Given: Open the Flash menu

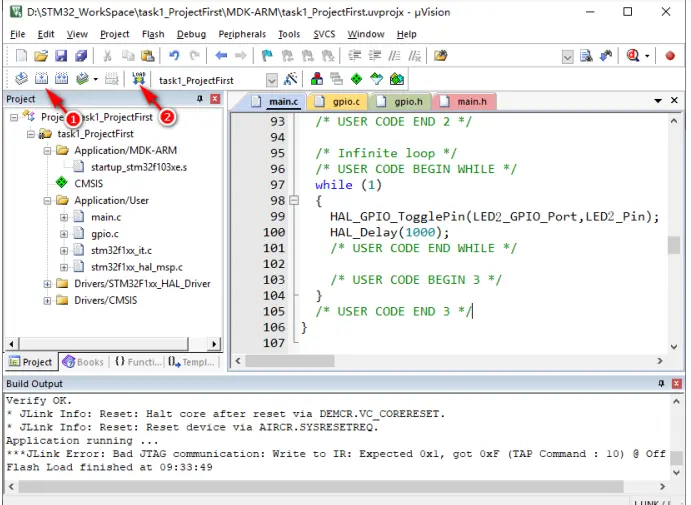Looking at the screenshot, I should point(152,34).
